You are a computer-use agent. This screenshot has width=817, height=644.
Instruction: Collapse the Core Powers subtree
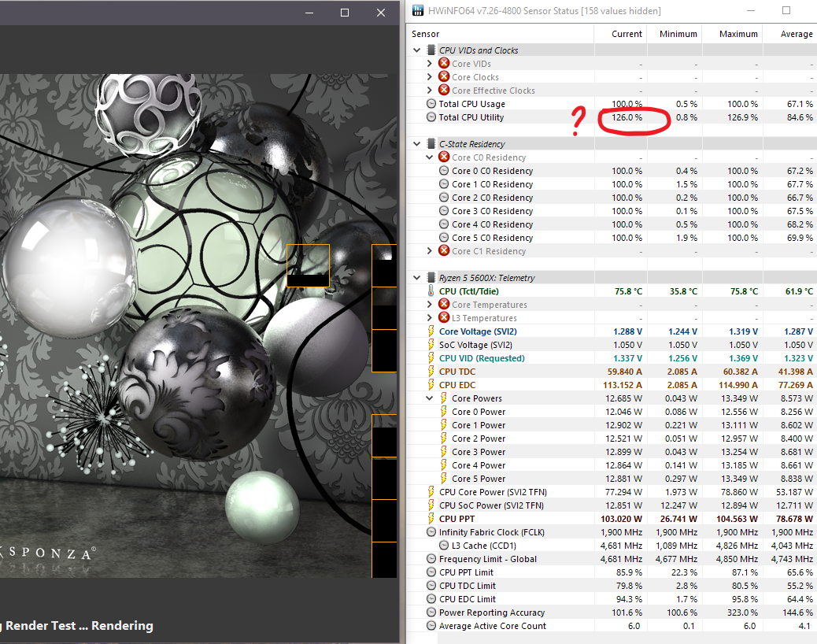pyautogui.click(x=429, y=398)
